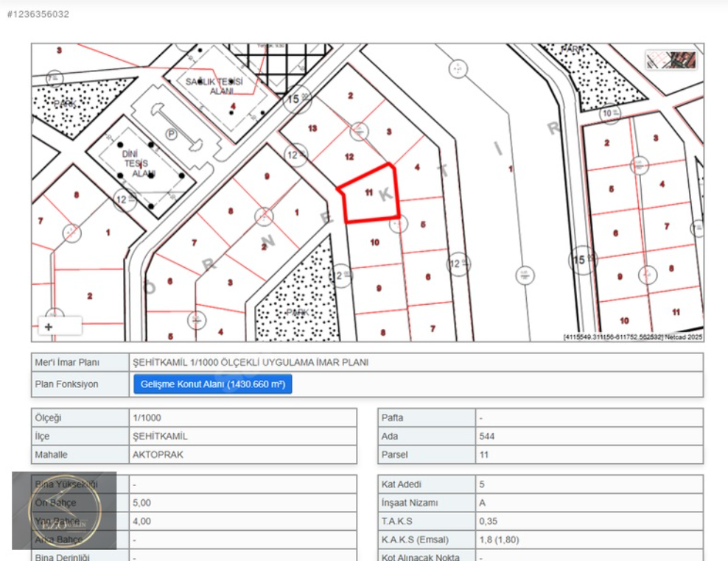Click the Parsel label cell

coord(427,455)
